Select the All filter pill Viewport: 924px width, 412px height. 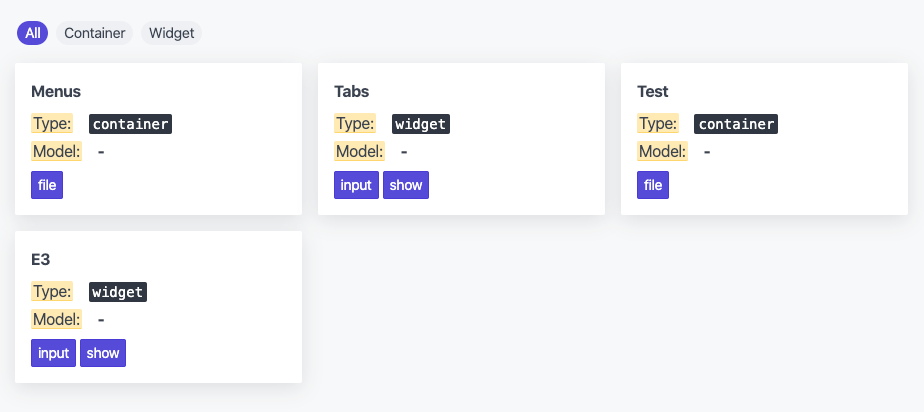pos(32,33)
